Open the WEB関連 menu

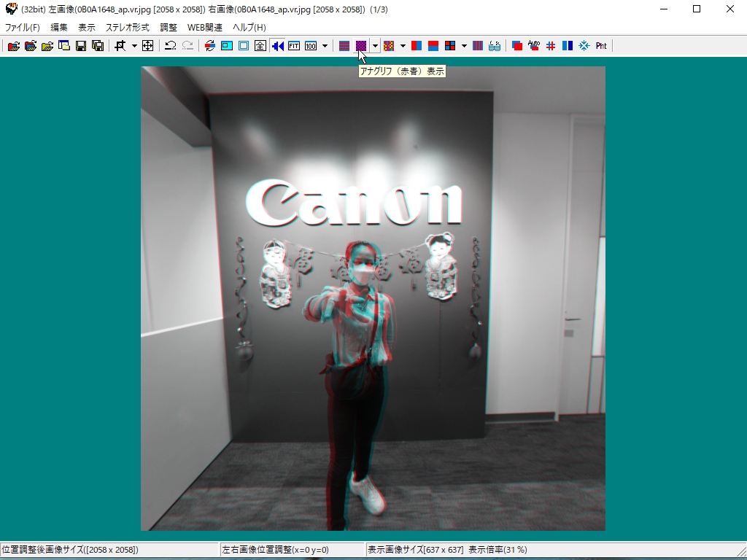pos(205,27)
